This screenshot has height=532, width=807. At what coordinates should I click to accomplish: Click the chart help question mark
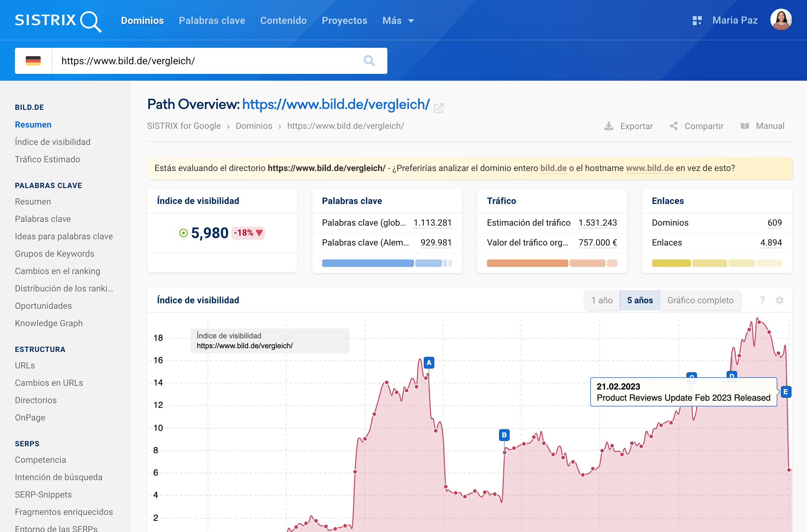pyautogui.click(x=762, y=300)
